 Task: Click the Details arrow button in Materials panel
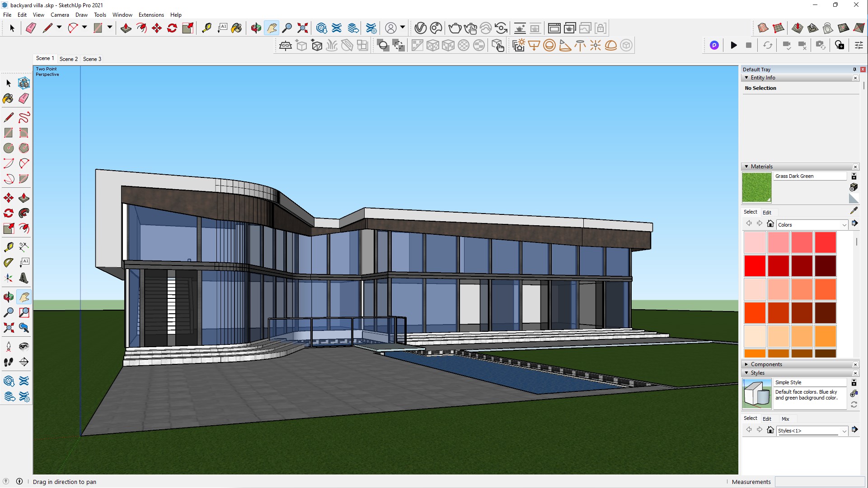point(854,223)
